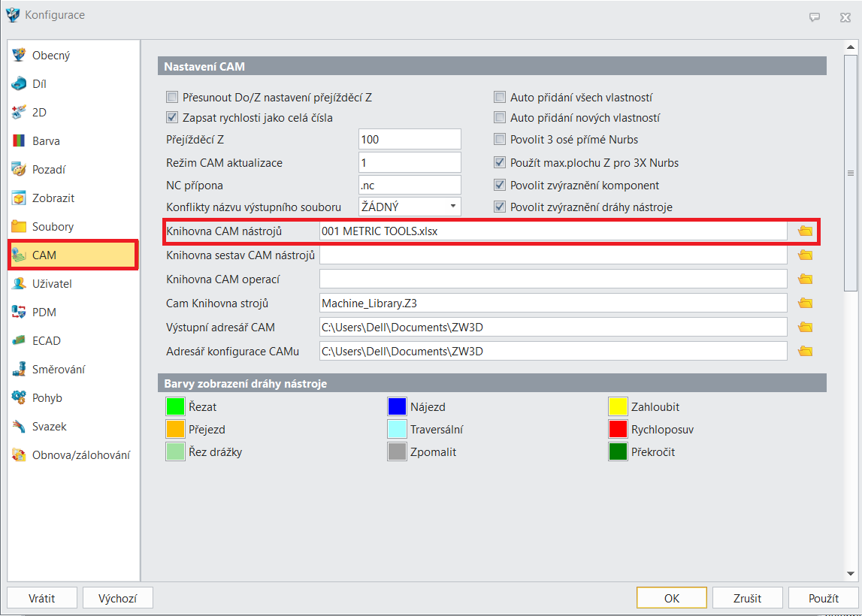Click scroll down arrow of settings panel
This screenshot has height=616, width=862.
[851, 574]
